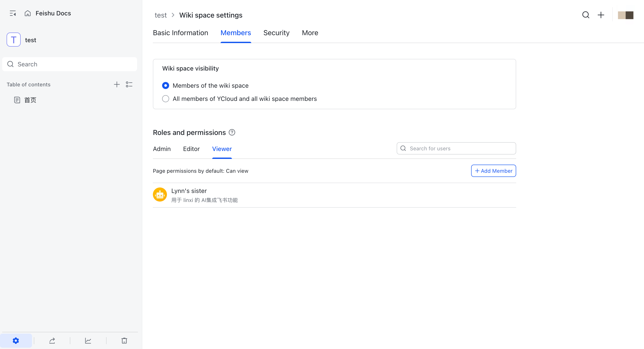Open the help icon beside Roles and permissions

pyautogui.click(x=232, y=132)
